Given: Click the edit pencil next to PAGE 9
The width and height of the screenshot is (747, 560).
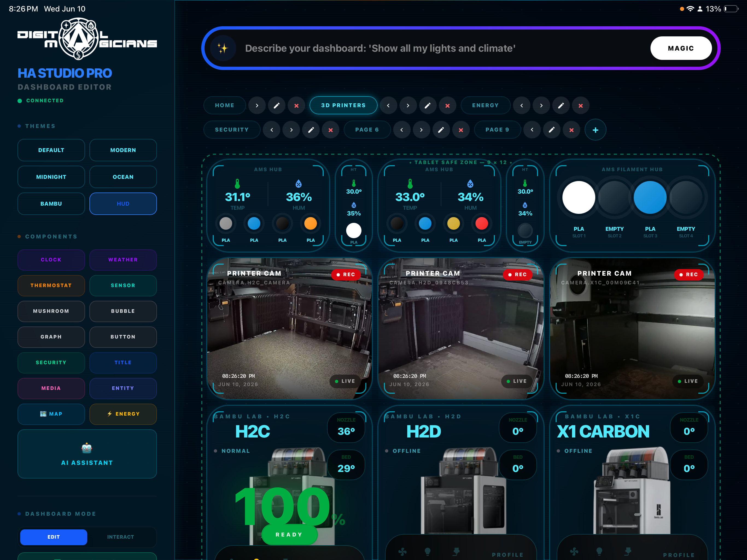Looking at the screenshot, I should pos(552,130).
